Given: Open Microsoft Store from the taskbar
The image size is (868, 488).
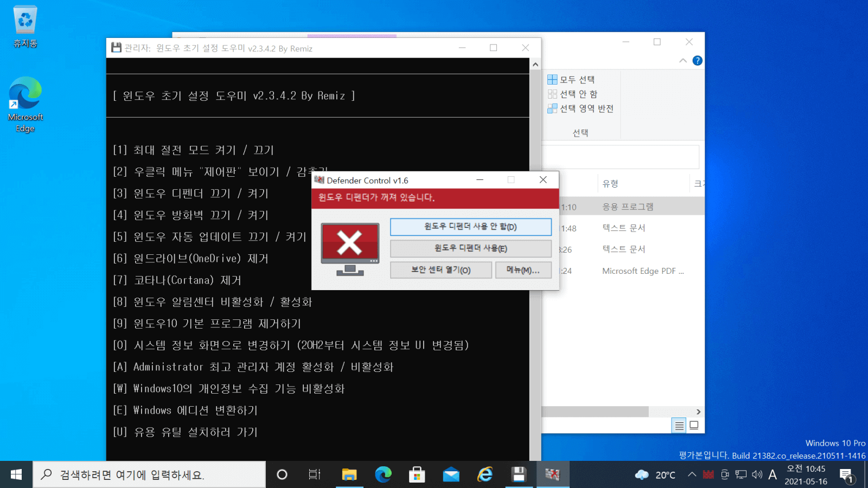Looking at the screenshot, I should pos(417,474).
